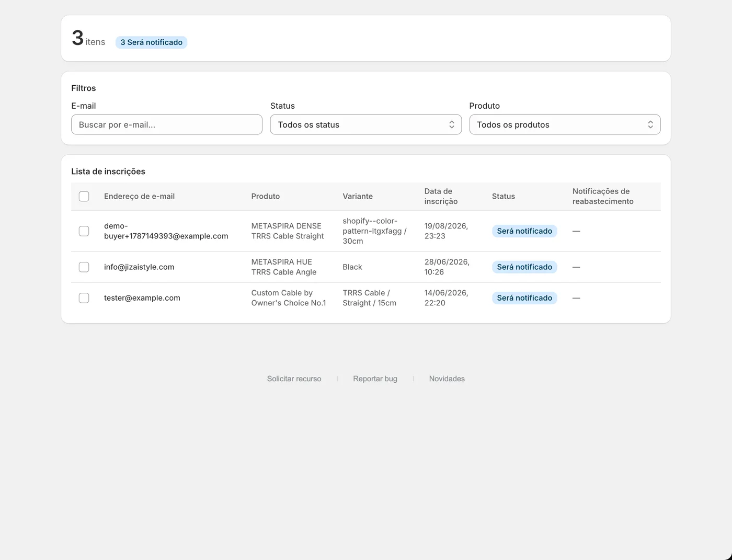Click product METASPIRA HUE TRRS Cable Angle
The height and width of the screenshot is (560, 732).
pyautogui.click(x=284, y=267)
